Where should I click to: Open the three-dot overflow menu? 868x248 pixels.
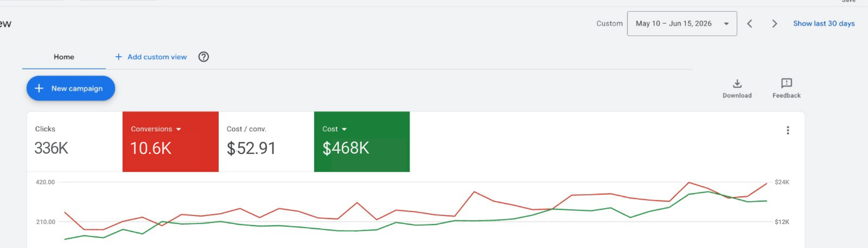pos(788,130)
